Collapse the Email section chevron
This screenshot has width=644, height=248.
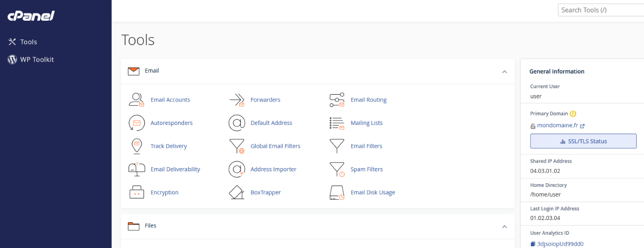[505, 72]
